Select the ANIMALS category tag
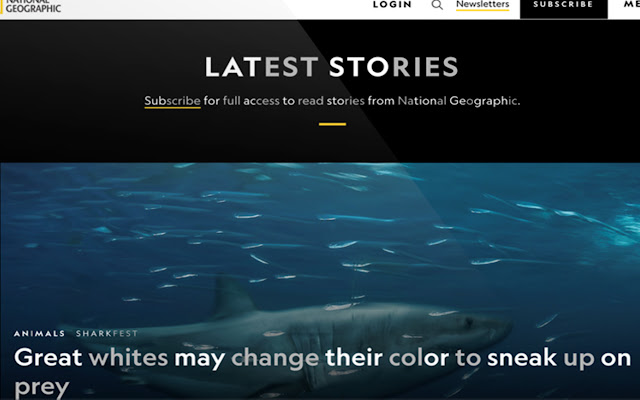 coord(39,333)
